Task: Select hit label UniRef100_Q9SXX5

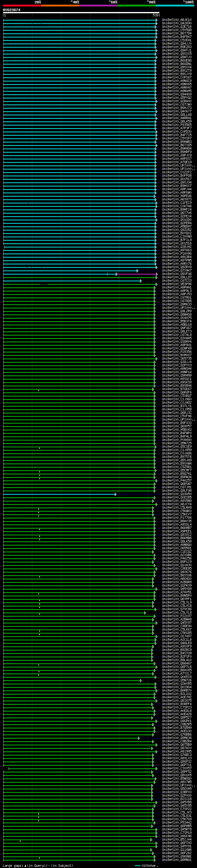Action: pos(177,54)
